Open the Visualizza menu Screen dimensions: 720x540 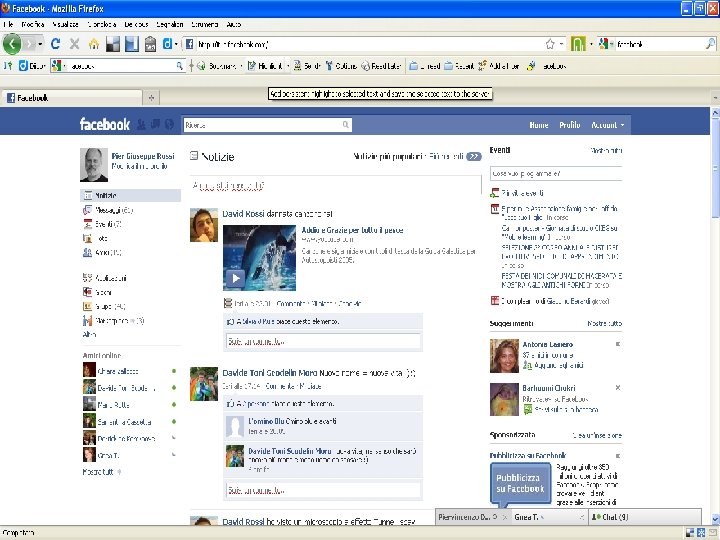coord(65,24)
